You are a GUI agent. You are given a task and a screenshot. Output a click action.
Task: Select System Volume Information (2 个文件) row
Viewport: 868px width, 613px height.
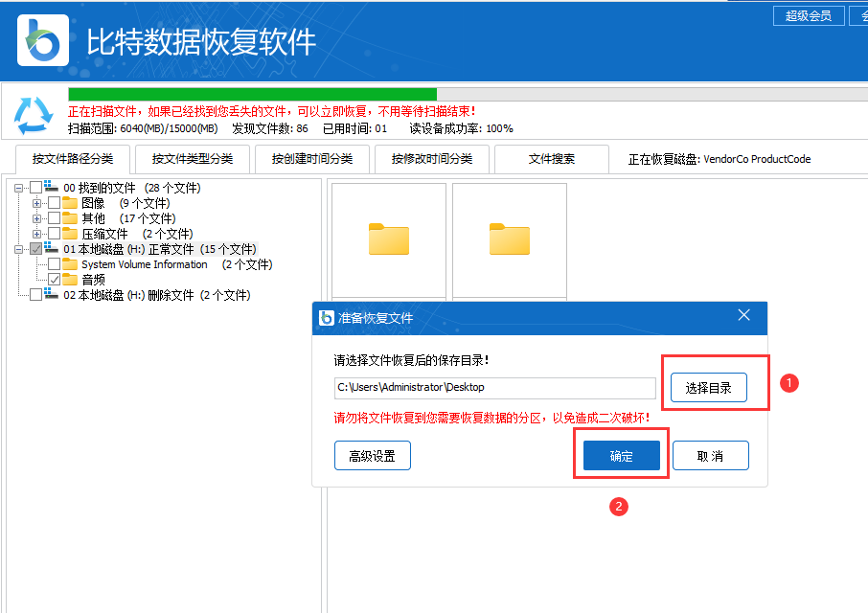(x=176, y=264)
